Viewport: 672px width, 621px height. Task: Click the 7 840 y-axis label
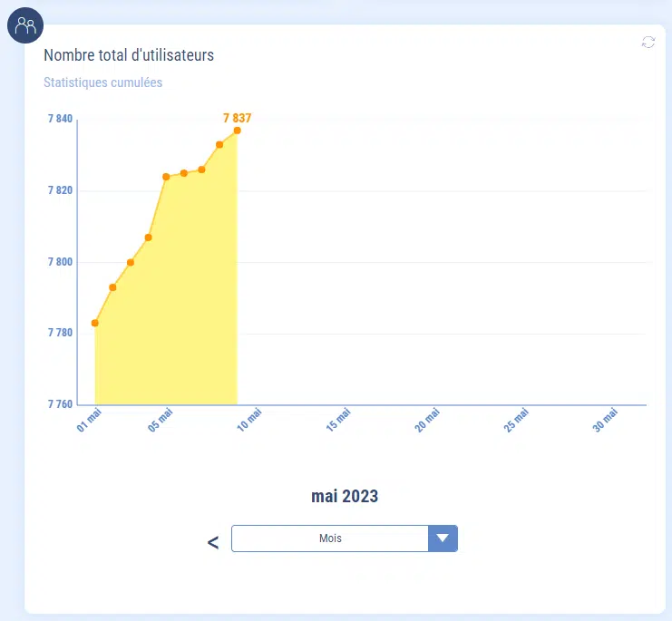pyautogui.click(x=59, y=119)
